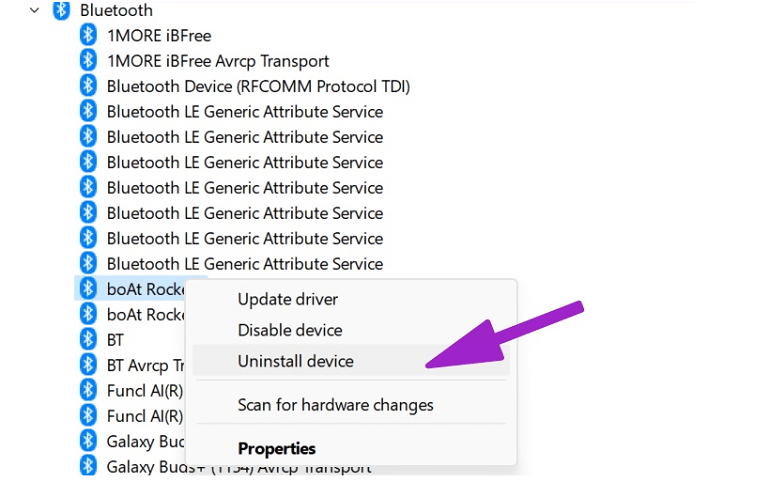Click Scan for hardware changes

point(335,405)
